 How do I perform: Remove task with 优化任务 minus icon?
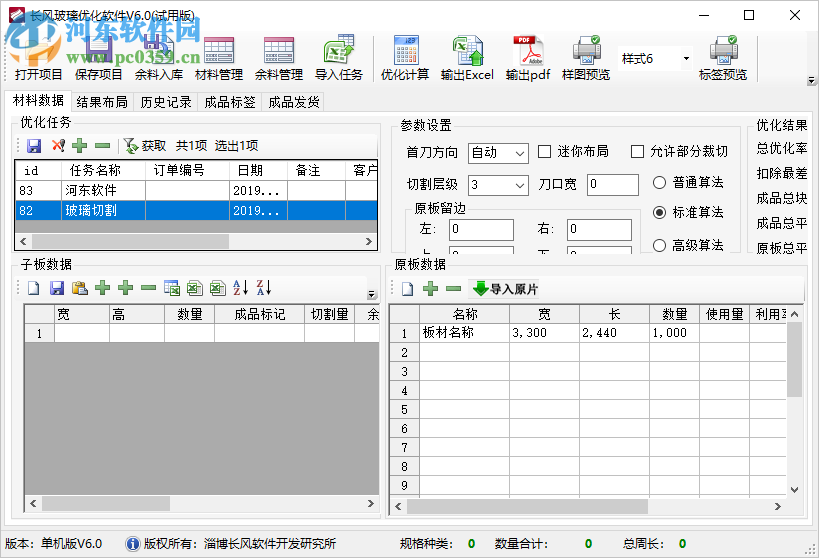[x=102, y=145]
